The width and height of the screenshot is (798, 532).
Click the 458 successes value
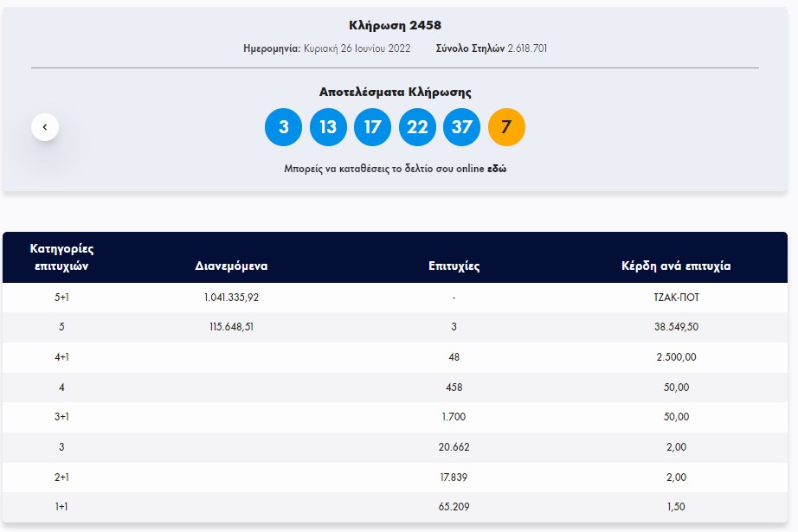pyautogui.click(x=454, y=387)
